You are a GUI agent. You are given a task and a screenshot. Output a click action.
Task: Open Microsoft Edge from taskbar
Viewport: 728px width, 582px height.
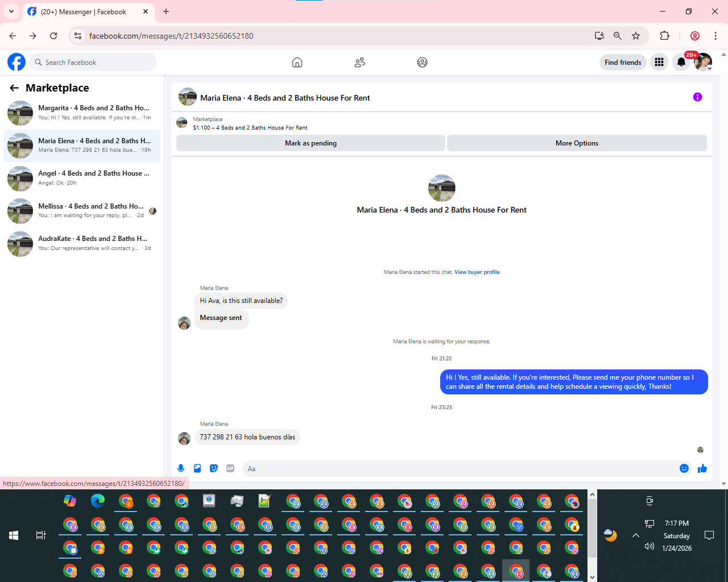98,501
